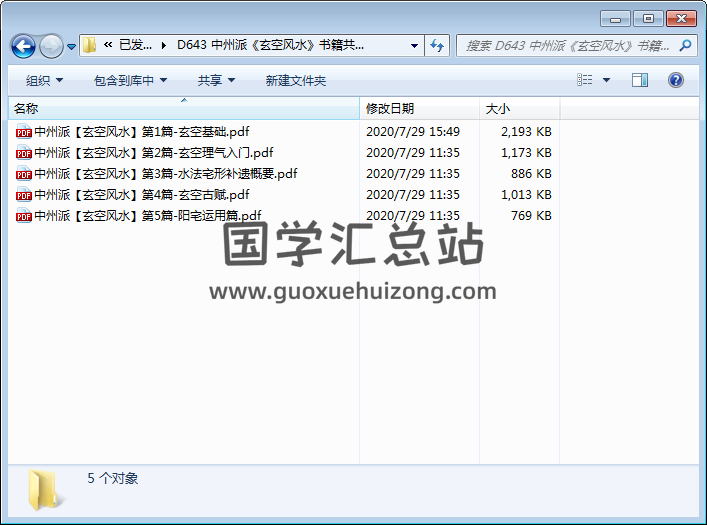Click the search magnifier icon
This screenshot has width=707, height=525.
click(x=685, y=45)
